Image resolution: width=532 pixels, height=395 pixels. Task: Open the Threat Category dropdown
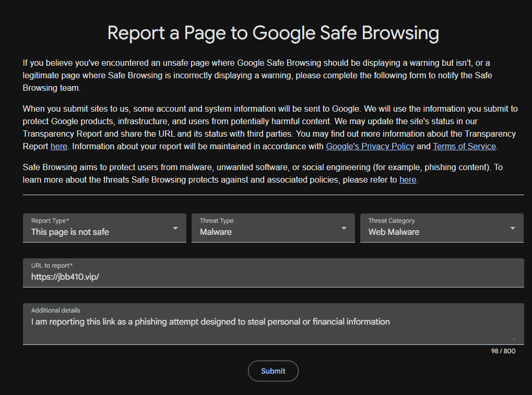(x=442, y=228)
